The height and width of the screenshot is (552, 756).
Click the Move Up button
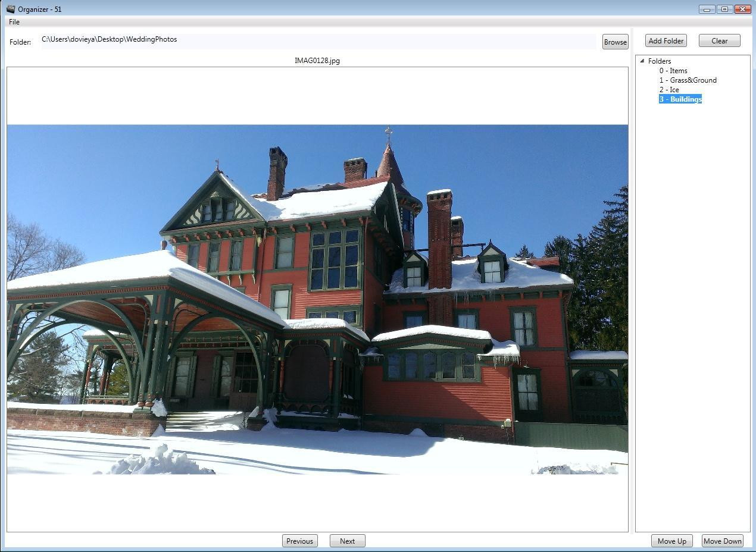pos(672,541)
